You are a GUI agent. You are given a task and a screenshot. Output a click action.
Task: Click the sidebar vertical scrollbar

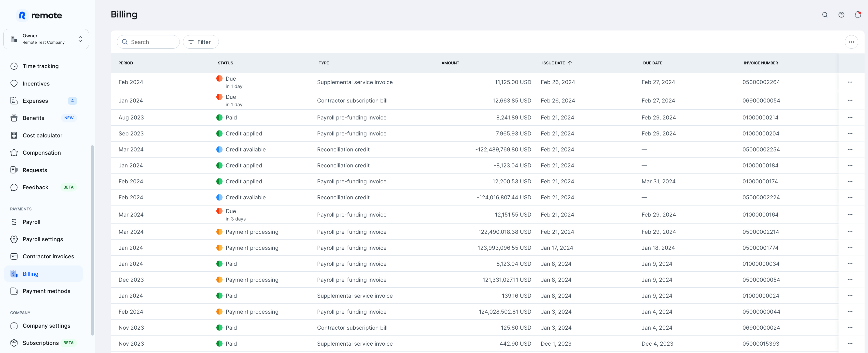pyautogui.click(x=92, y=240)
